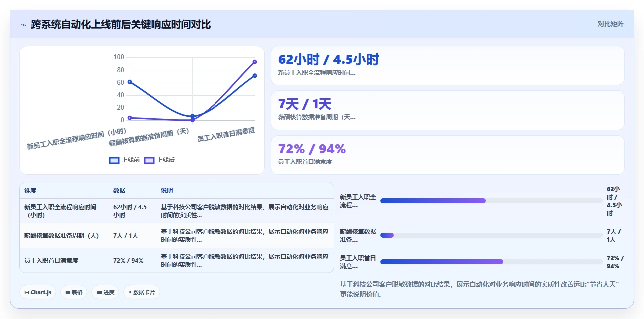Click table cell 员工入职首日满意度
The image size is (644, 319).
pos(64,261)
